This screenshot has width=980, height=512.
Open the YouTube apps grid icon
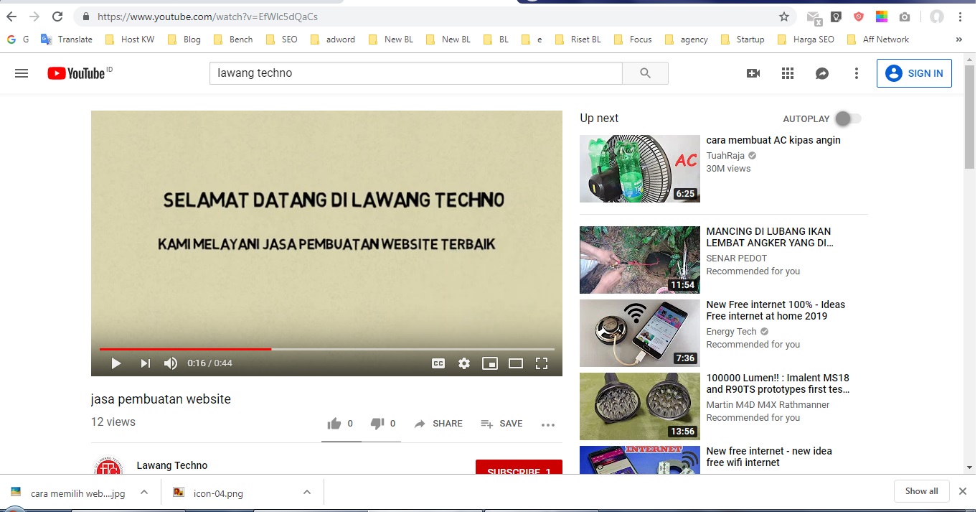tap(787, 73)
